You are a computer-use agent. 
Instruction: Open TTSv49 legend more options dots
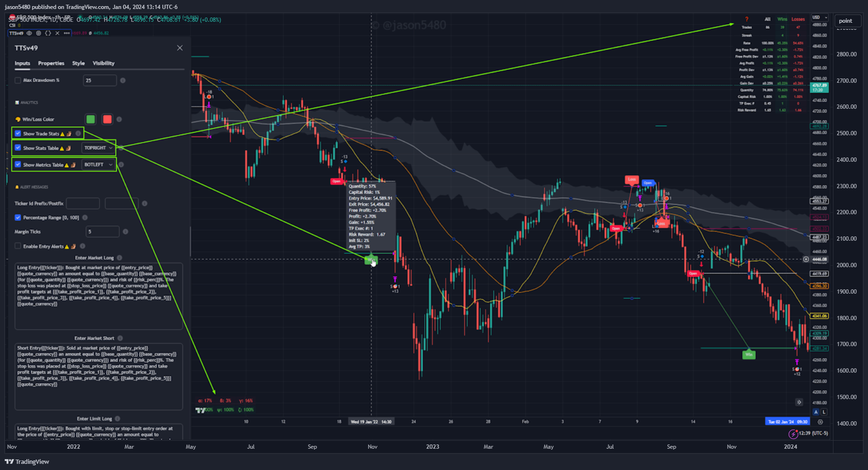coord(67,33)
